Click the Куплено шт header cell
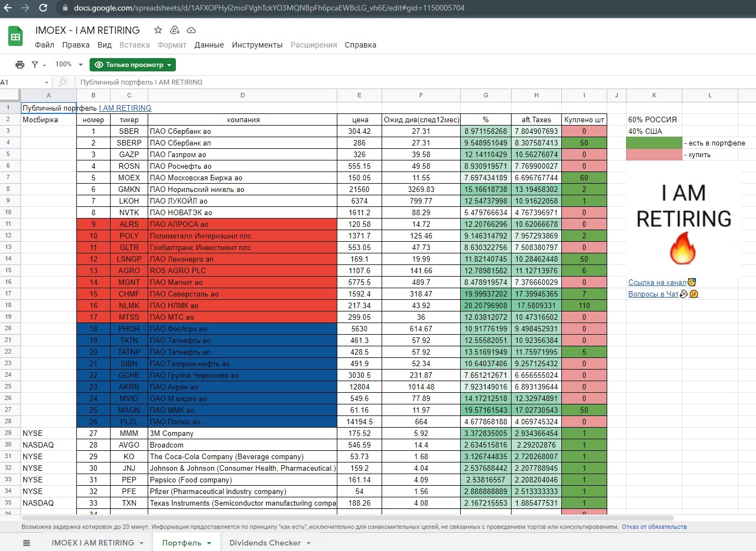This screenshot has width=756, height=551. tap(584, 119)
